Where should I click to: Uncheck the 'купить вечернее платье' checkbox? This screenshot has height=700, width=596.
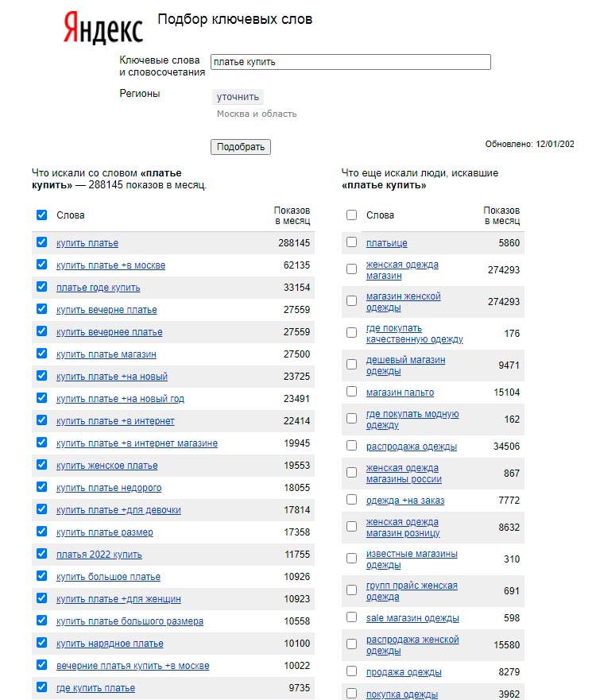click(x=42, y=331)
